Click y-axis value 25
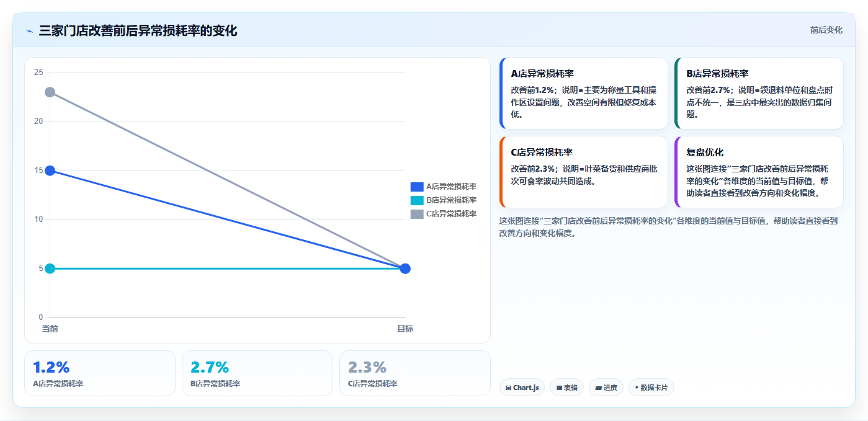Viewport: 868px width, 421px height. click(38, 73)
